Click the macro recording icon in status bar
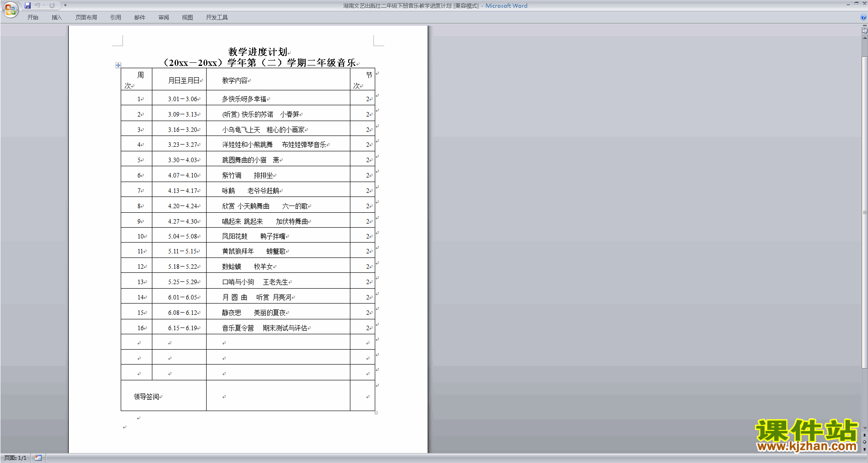 point(38,458)
